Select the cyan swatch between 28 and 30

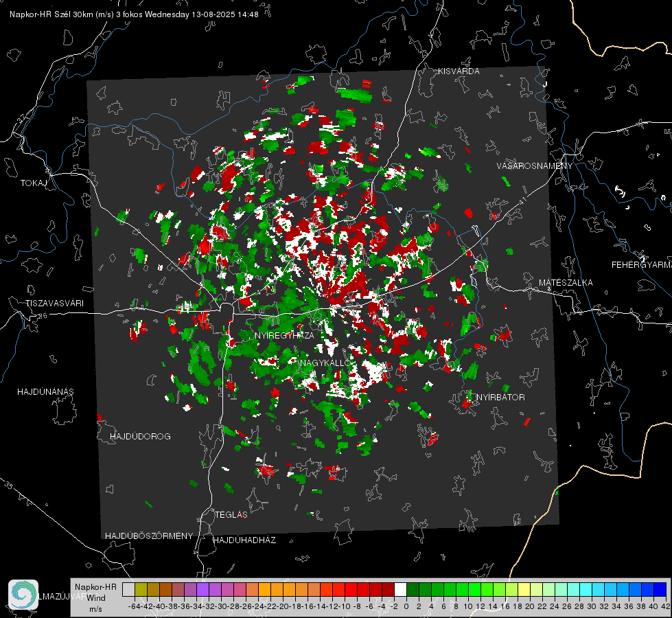(586, 590)
